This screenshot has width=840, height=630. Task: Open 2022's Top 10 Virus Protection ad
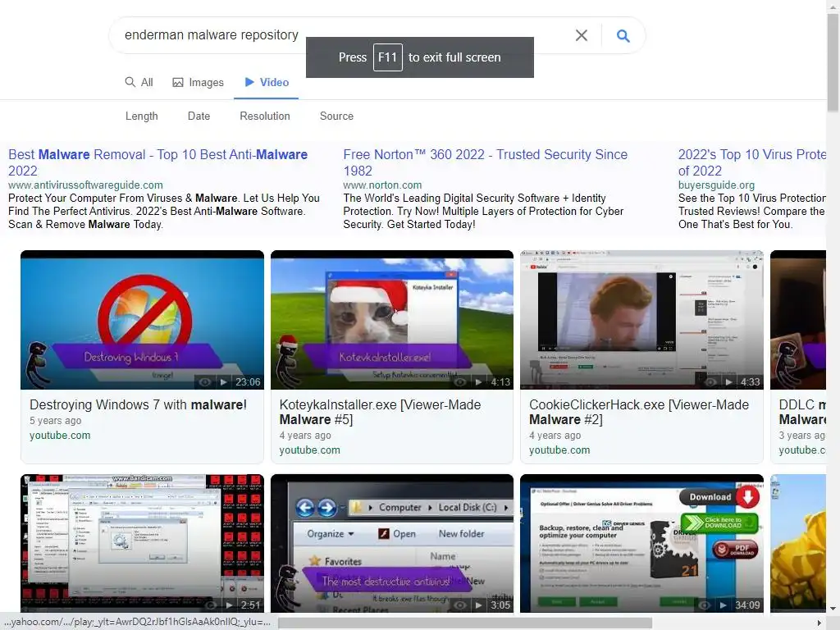(752, 162)
